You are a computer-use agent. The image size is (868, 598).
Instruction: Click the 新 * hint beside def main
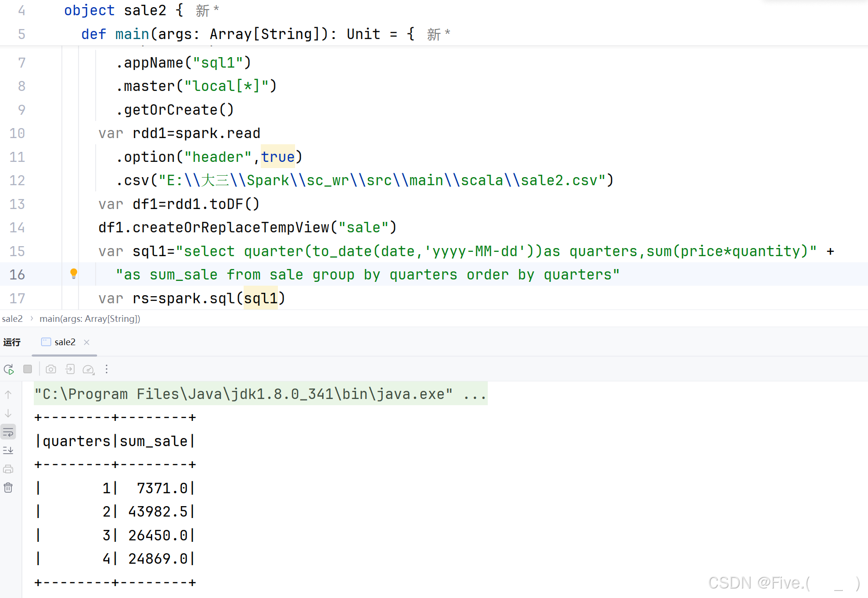[x=438, y=34]
